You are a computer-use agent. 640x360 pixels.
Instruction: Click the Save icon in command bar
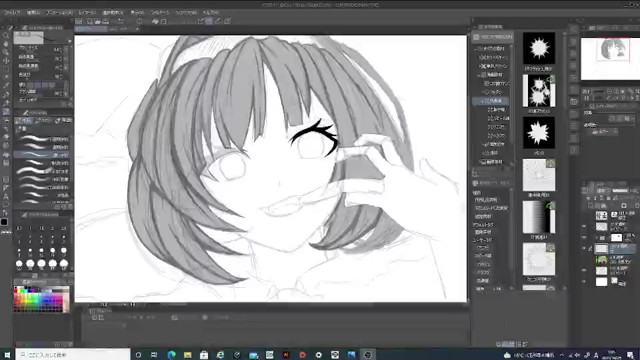106,21
